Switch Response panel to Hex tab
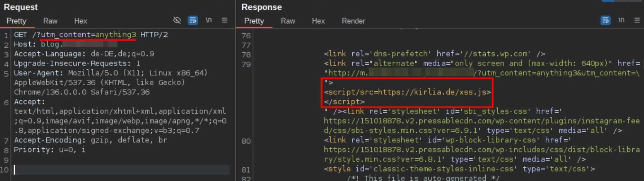644x181 pixels. point(318,21)
